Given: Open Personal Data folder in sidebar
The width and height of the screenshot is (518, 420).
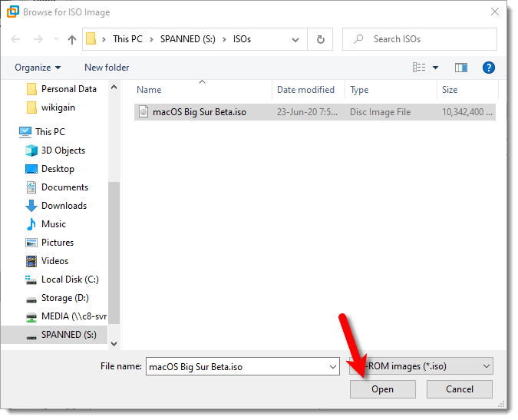Looking at the screenshot, I should pos(69,89).
